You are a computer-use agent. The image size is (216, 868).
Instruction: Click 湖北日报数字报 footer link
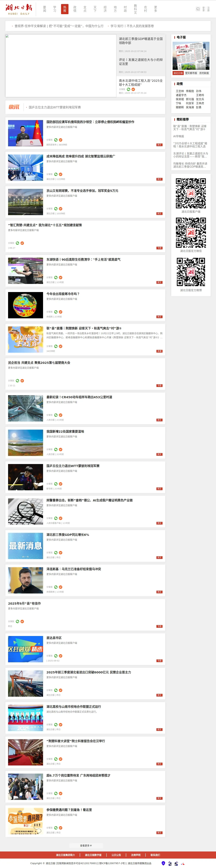[93, 855]
